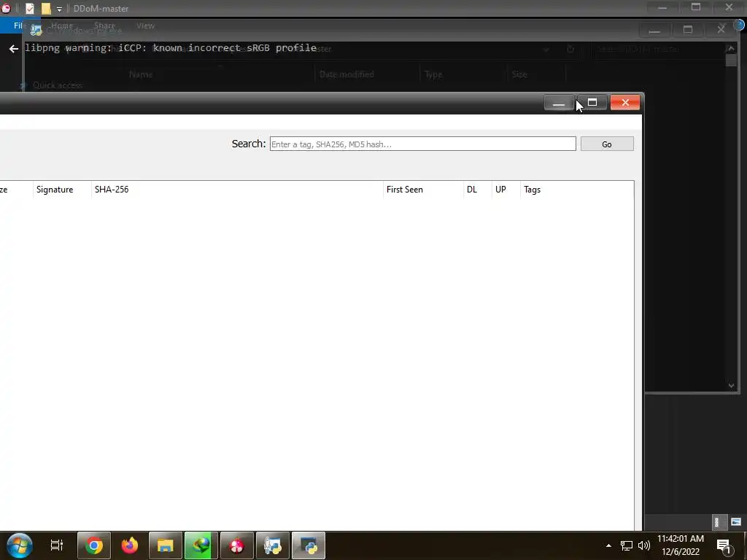747x560 pixels.
Task: Click the Go search button
Action: click(x=607, y=144)
